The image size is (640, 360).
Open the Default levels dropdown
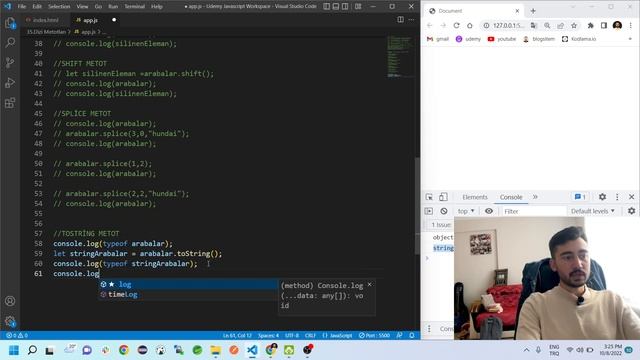point(593,211)
